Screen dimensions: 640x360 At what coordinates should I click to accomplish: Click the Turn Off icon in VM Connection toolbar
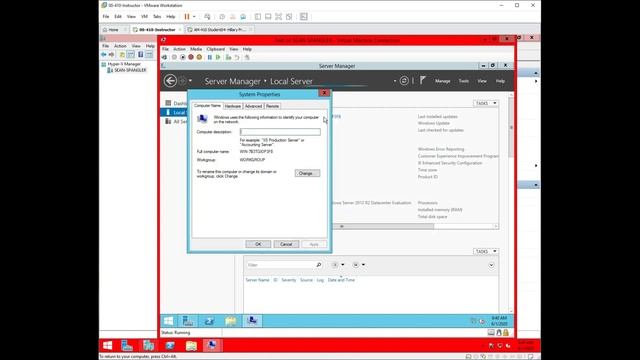tap(183, 58)
